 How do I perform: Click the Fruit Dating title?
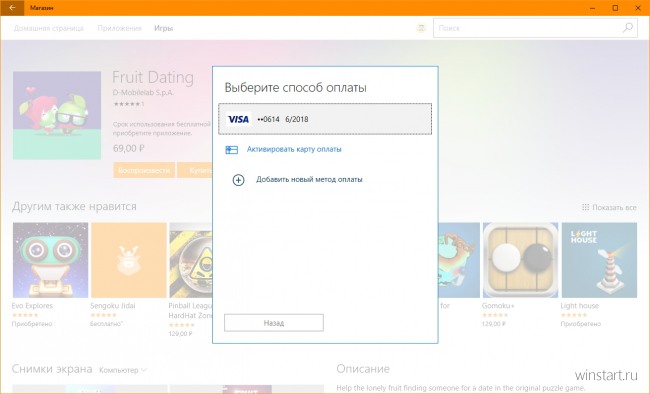(x=153, y=78)
